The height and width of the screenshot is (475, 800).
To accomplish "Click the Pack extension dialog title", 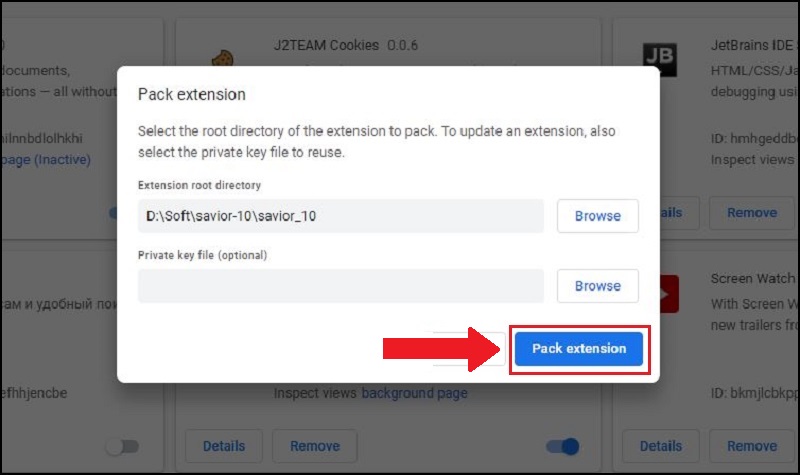I will [192, 94].
